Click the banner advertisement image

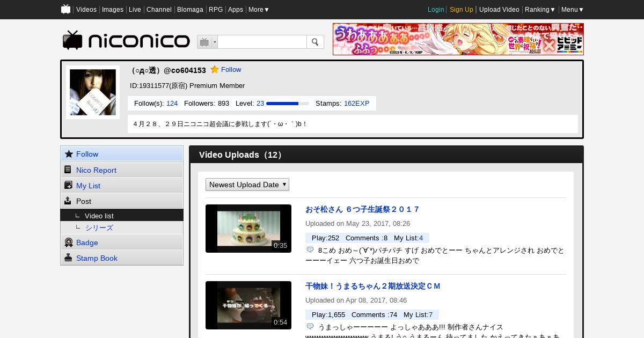click(458, 39)
